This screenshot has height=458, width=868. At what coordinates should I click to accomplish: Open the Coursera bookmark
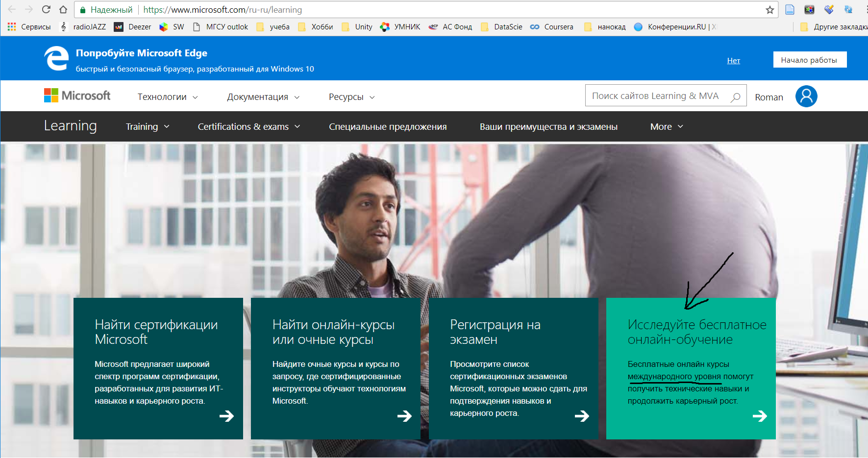(551, 27)
